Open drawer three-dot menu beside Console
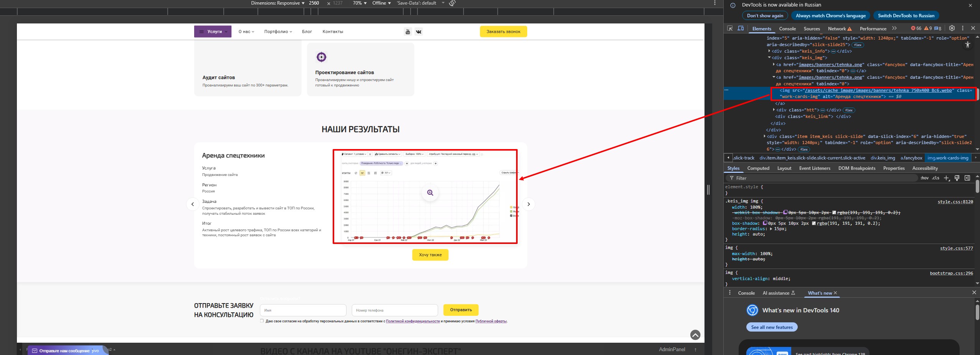Viewport: 980px width, 355px height. (x=730, y=293)
